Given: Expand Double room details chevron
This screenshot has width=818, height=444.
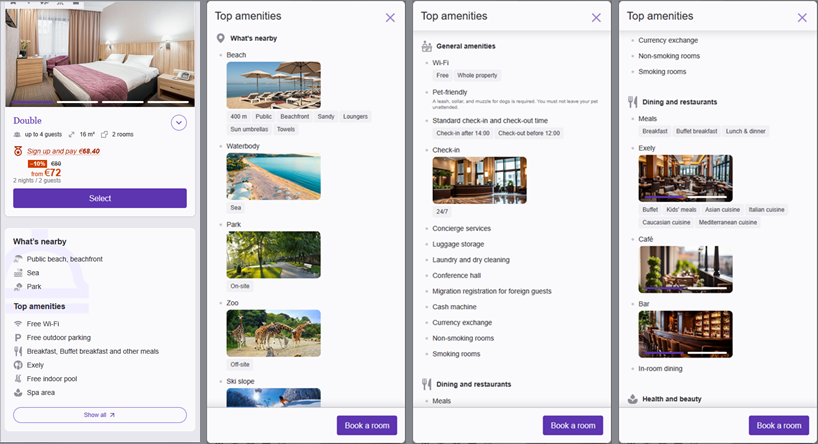Looking at the screenshot, I should click(179, 123).
